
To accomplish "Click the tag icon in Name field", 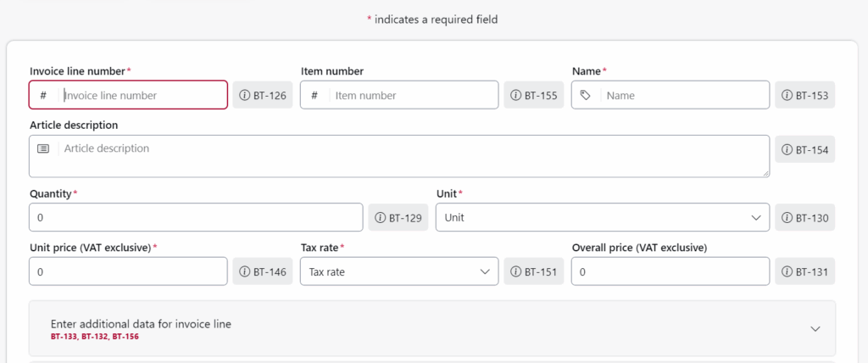I will (585, 95).
